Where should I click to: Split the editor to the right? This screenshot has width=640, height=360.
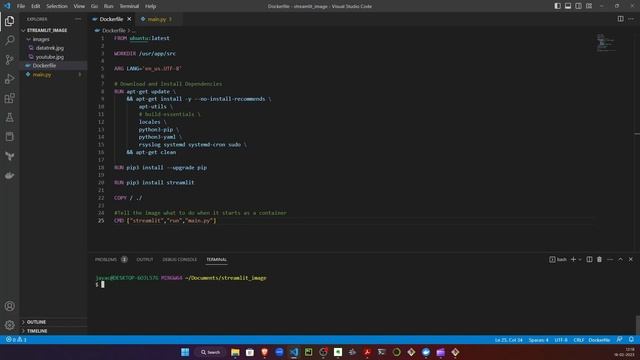pyautogui.click(x=620, y=19)
